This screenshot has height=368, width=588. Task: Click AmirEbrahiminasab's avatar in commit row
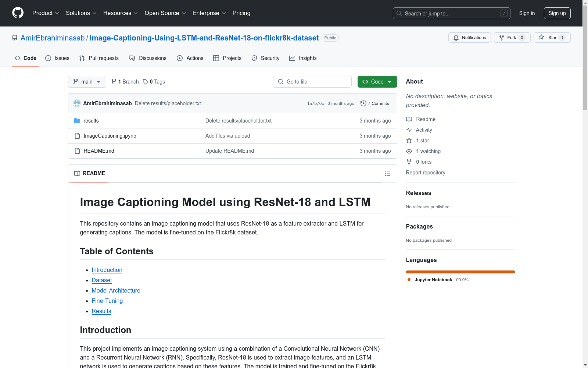tap(77, 103)
